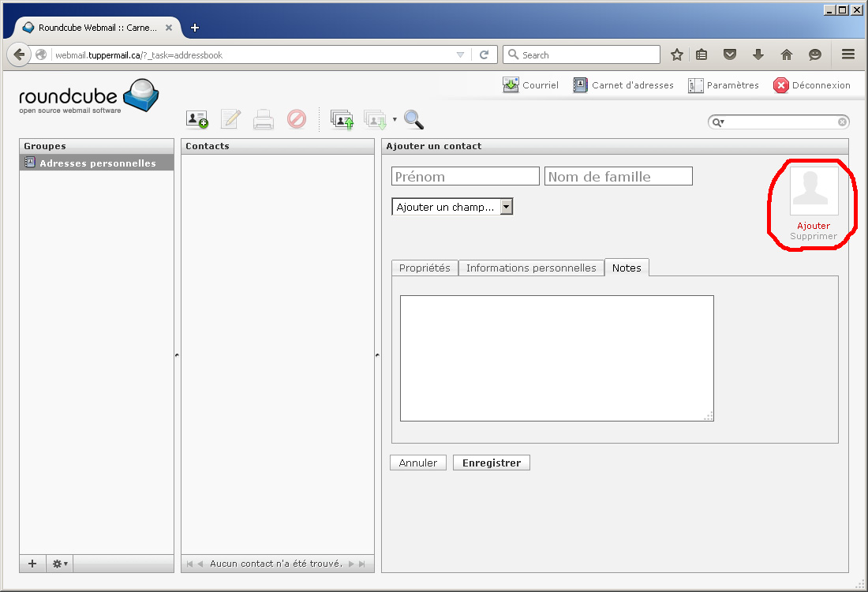868x592 pixels.
Task: Bookmark page with star icon
Action: pyautogui.click(x=676, y=54)
